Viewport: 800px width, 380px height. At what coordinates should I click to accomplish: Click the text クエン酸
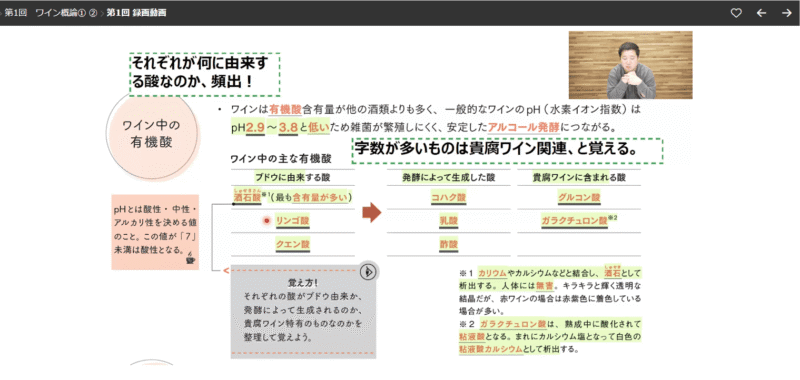click(x=292, y=244)
